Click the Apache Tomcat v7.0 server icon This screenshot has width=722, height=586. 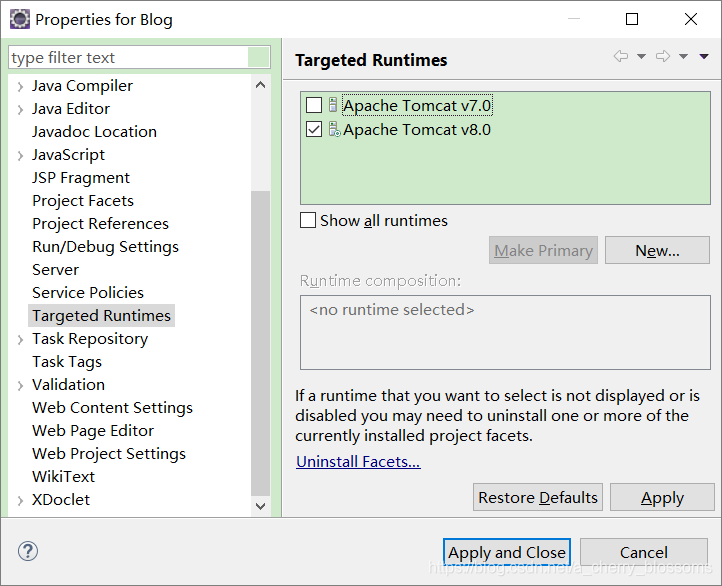(x=333, y=105)
